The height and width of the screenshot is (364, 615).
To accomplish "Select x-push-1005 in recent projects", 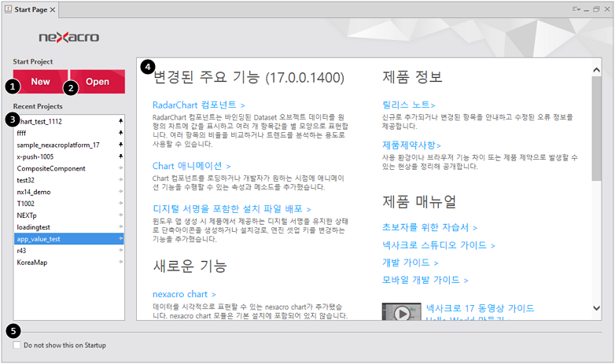I will coord(68,156).
